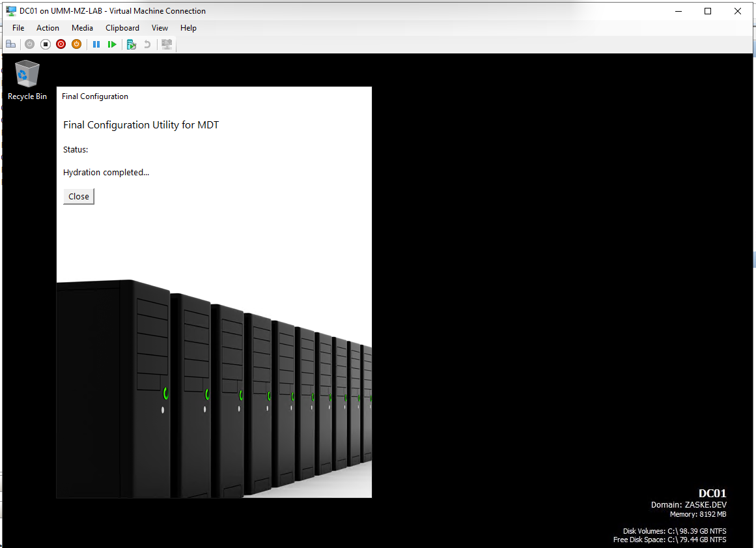Open the File menu
This screenshot has height=548, width=756.
(18, 28)
